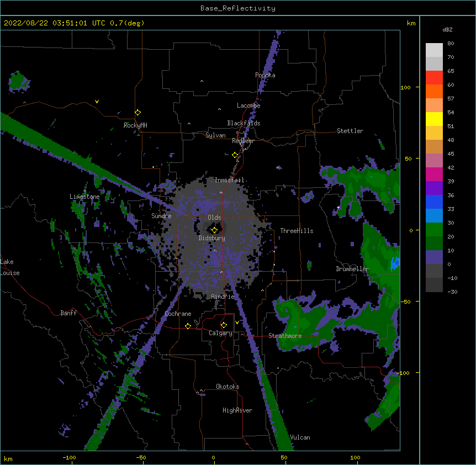Viewport: 476px width, 465px height.
Task: Click the Didsbury city label
Action: pyautogui.click(x=212, y=238)
